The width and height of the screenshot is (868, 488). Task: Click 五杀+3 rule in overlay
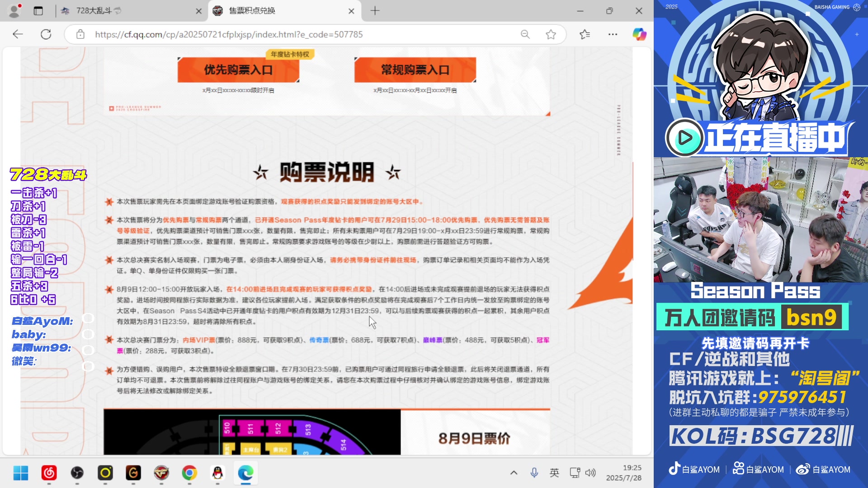coord(29,286)
